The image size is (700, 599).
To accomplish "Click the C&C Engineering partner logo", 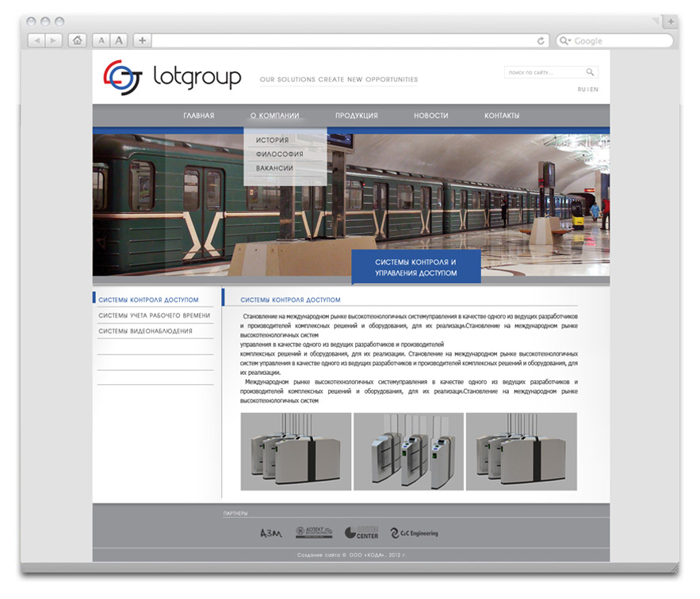I will (415, 533).
